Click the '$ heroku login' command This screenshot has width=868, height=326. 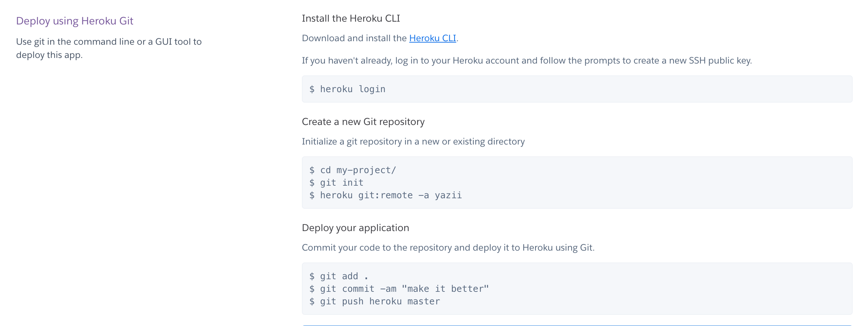pyautogui.click(x=348, y=89)
